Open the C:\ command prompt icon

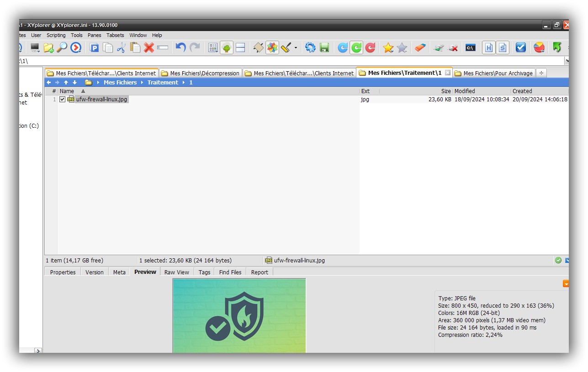click(x=470, y=47)
